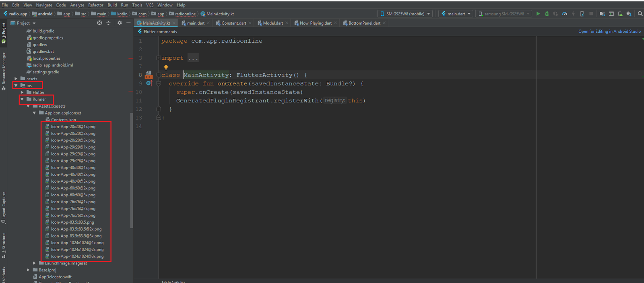Open Search Everywhere magnifier icon

pos(640,14)
